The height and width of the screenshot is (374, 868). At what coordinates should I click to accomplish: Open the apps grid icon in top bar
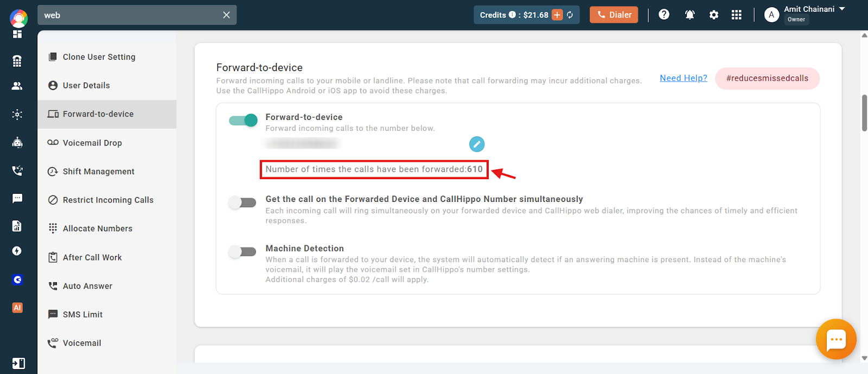(x=736, y=15)
